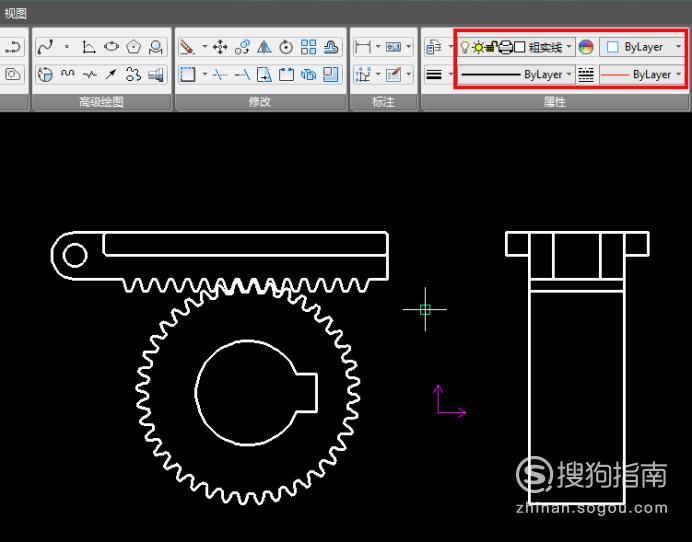Click the dashed rectangle stretch tool
The image size is (692, 542).
coord(187,74)
